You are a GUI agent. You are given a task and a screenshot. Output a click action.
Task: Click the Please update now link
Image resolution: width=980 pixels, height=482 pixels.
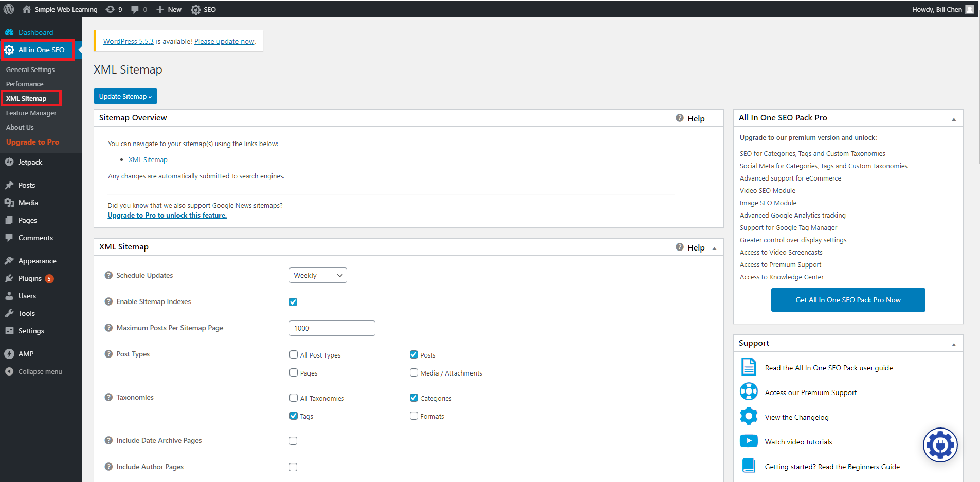[x=224, y=41]
